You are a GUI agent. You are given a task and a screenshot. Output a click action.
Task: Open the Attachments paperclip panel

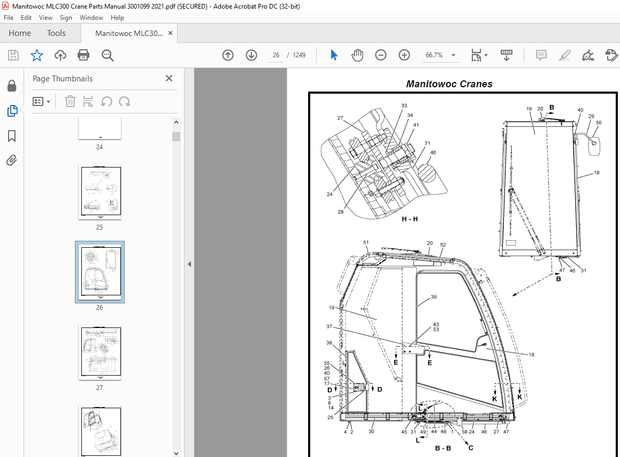tap(12, 161)
